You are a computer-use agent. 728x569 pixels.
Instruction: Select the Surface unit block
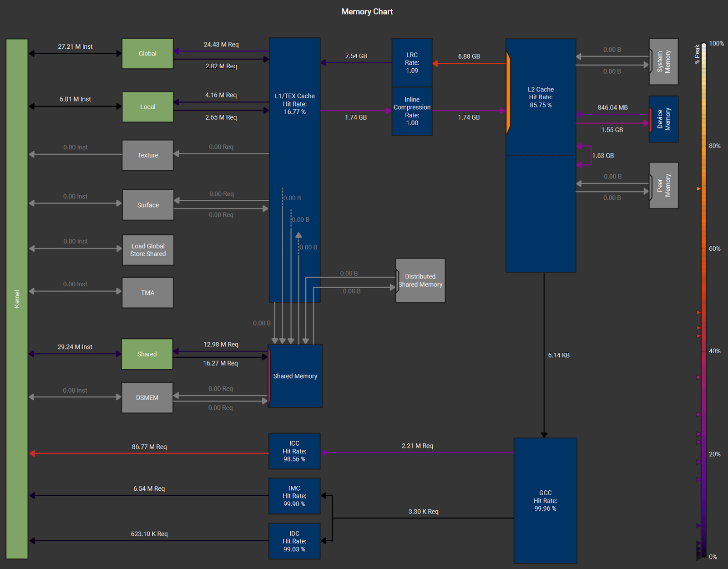click(148, 205)
